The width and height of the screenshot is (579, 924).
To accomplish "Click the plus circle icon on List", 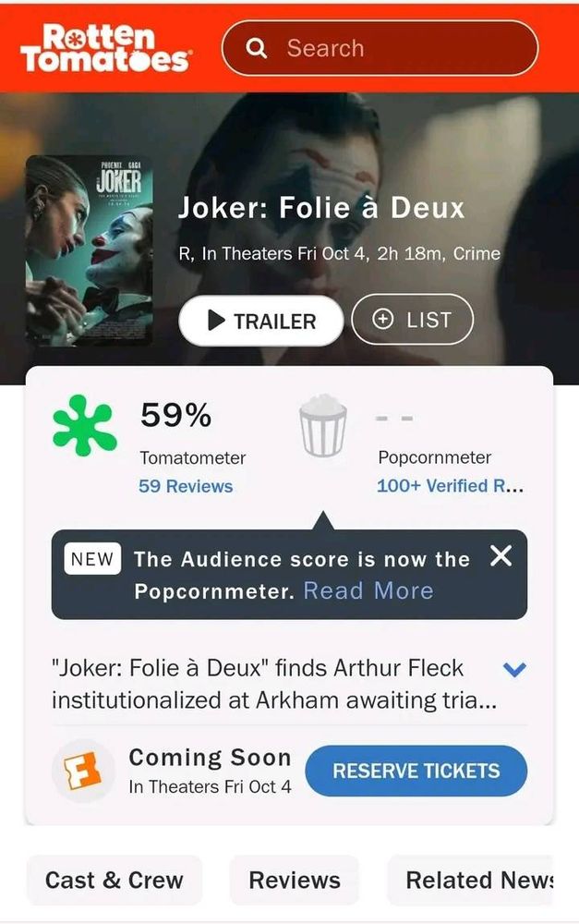I will (x=383, y=319).
